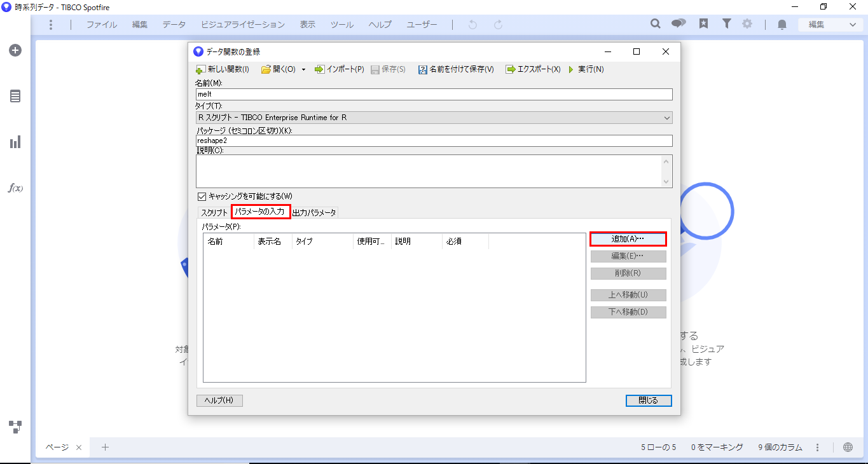The width and height of the screenshot is (868, 464).
Task: Open the data table list sidebar icon
Action: point(15,96)
